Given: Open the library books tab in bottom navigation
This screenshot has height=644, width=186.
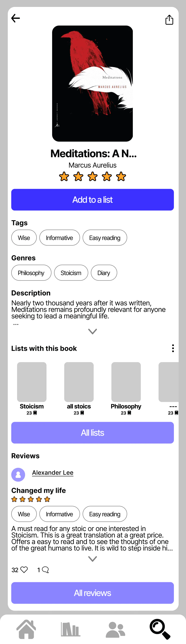Looking at the screenshot, I should [x=71, y=629].
